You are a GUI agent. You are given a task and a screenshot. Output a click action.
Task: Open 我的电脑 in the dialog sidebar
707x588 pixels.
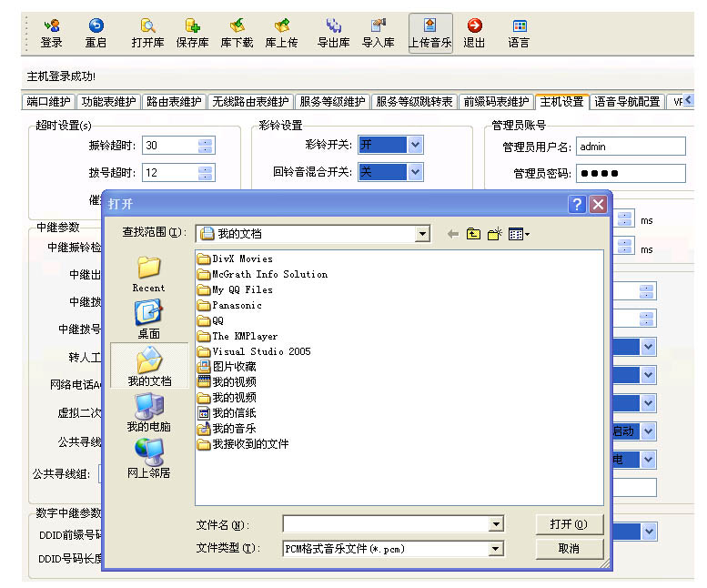pyautogui.click(x=148, y=412)
